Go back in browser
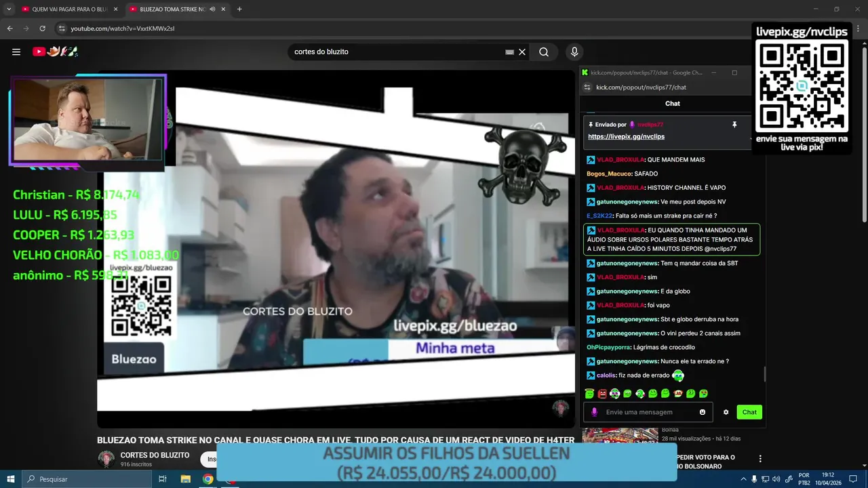Image resolution: width=868 pixels, height=488 pixels. click(x=10, y=28)
